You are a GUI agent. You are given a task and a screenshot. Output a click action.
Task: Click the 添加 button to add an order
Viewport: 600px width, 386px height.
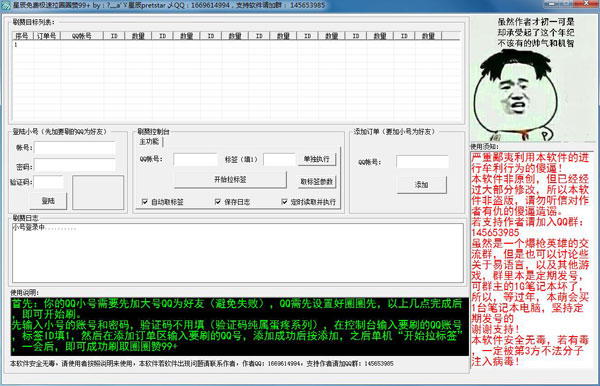tap(421, 185)
